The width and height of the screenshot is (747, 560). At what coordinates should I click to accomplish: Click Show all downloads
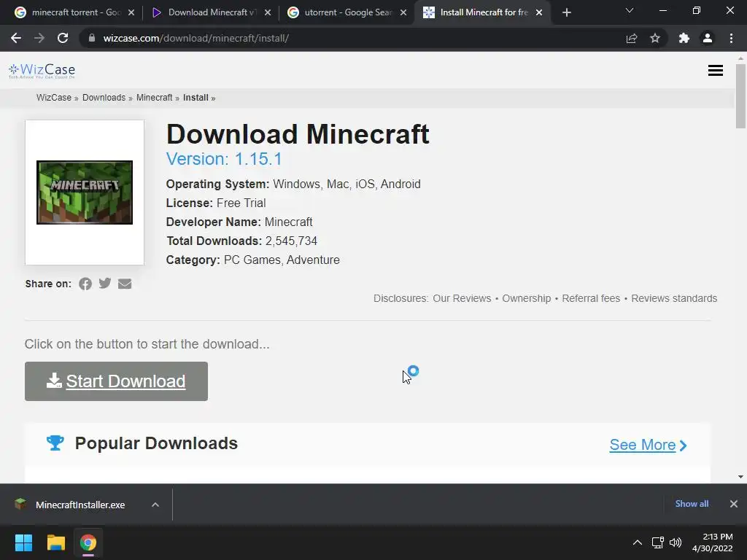tap(692, 504)
